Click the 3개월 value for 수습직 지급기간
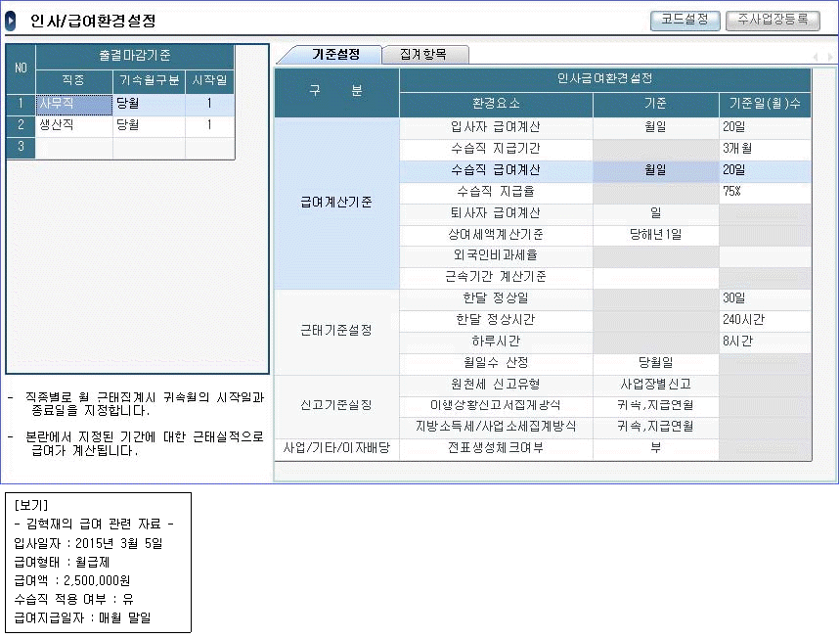Screen dimensions: 840x639 click(x=765, y=149)
